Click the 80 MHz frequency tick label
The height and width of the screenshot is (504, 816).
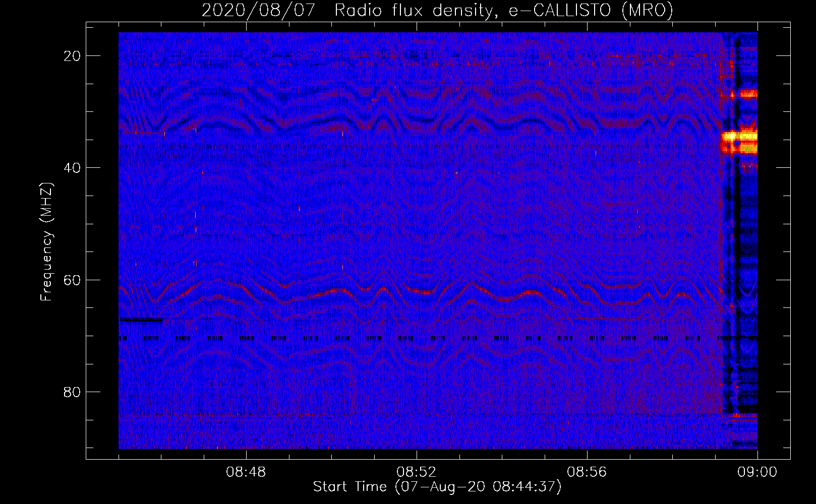tap(73, 392)
